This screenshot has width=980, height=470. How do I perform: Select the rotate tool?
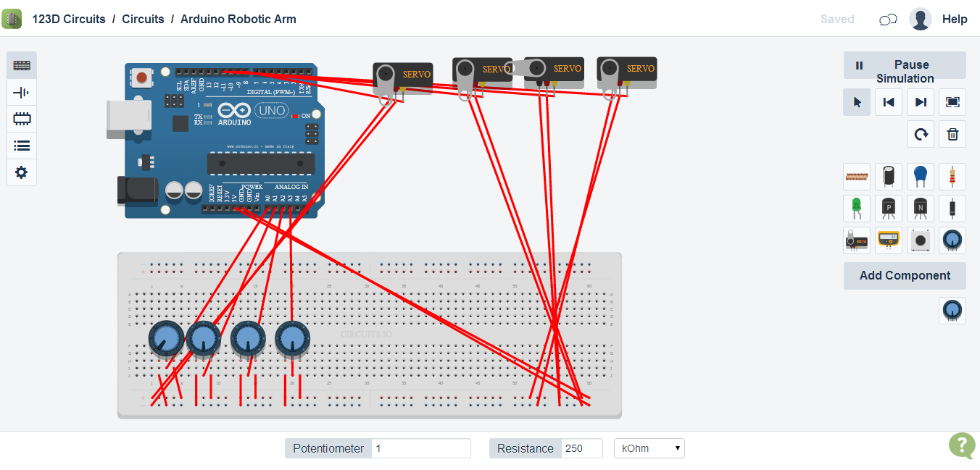pyautogui.click(x=921, y=135)
